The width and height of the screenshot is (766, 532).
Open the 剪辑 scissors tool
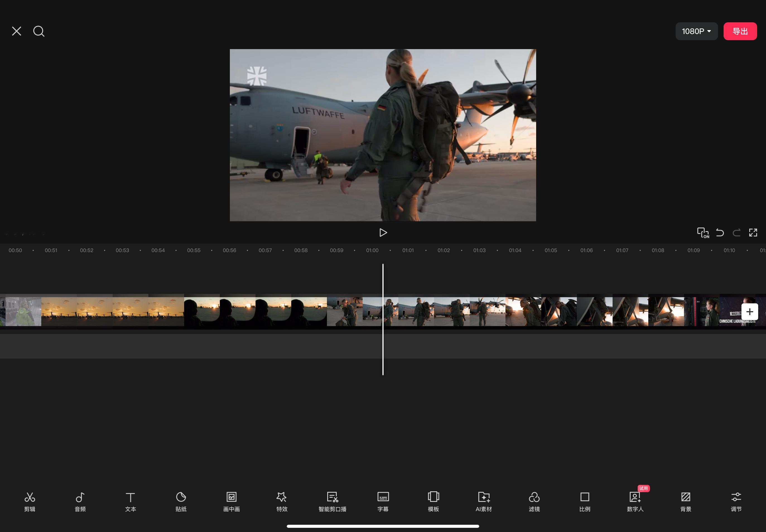(x=30, y=502)
